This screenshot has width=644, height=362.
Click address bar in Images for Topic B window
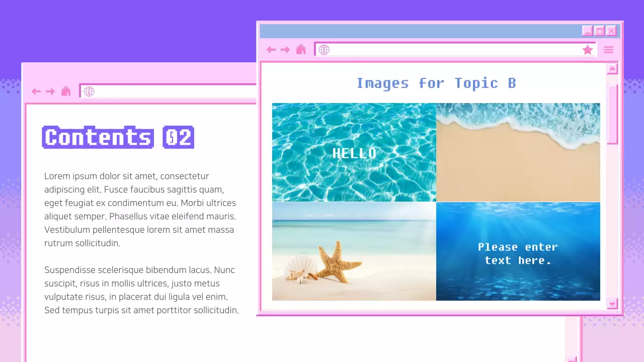pyautogui.click(x=453, y=49)
